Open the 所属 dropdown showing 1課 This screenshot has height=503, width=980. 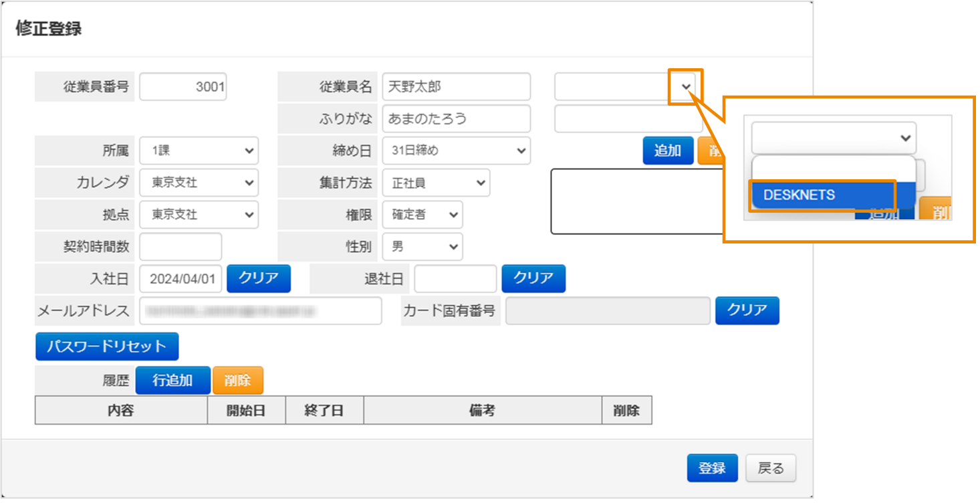198,150
